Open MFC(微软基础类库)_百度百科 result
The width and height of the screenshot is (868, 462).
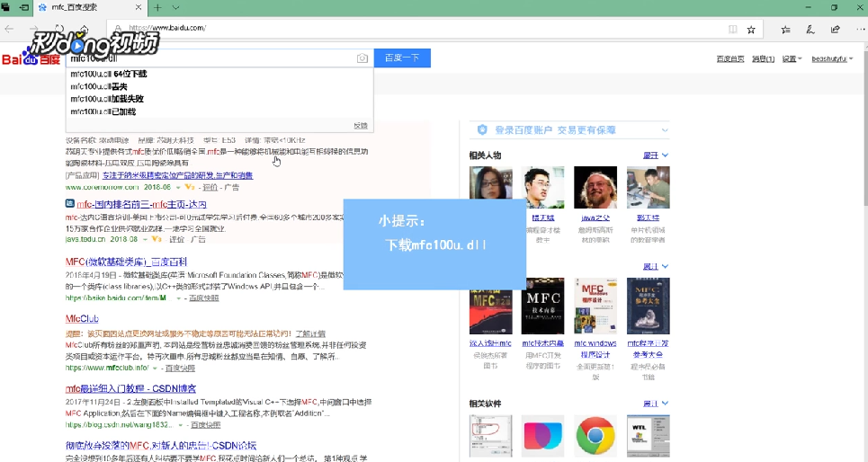coord(126,262)
